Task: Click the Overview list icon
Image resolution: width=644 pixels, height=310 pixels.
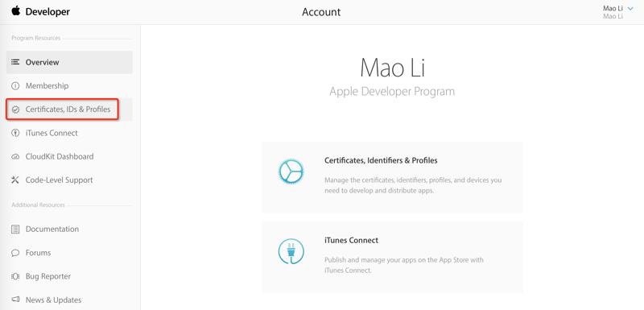Action: 15,63
